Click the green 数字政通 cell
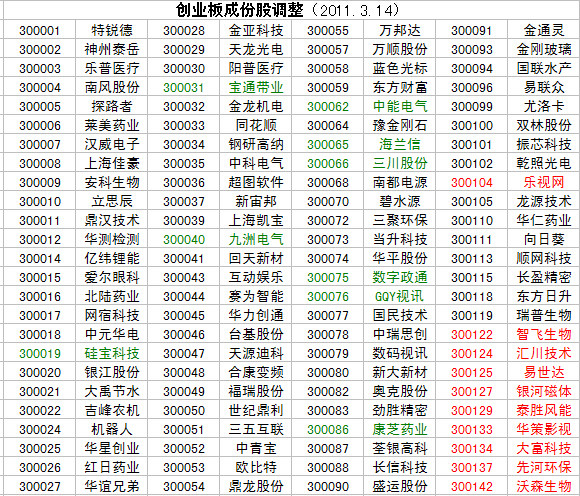 400,277
